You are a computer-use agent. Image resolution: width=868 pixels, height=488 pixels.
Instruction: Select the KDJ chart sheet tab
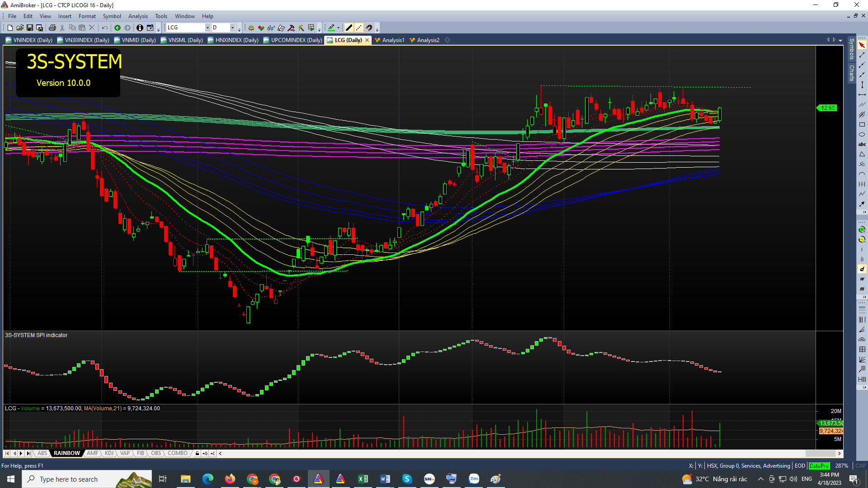tap(109, 453)
